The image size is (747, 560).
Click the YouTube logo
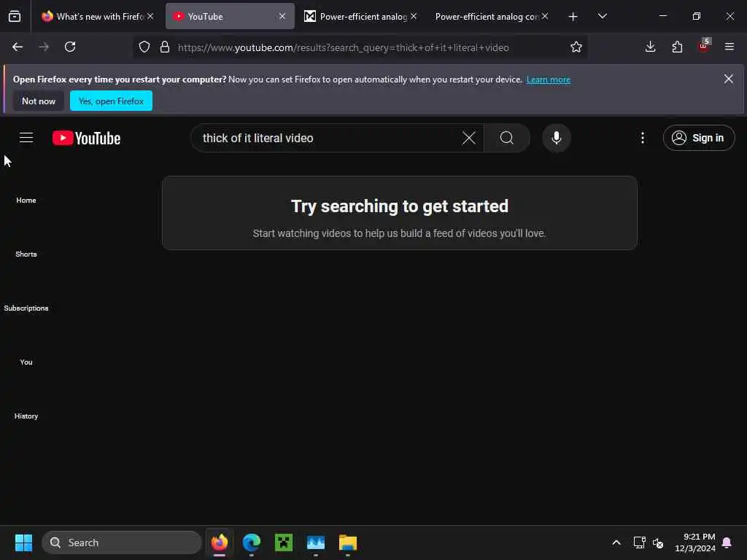tap(86, 138)
